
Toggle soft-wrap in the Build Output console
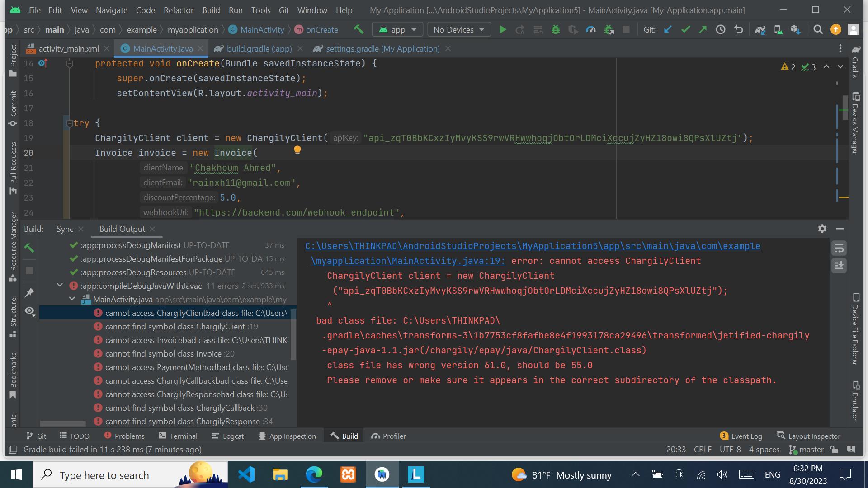pyautogui.click(x=839, y=248)
